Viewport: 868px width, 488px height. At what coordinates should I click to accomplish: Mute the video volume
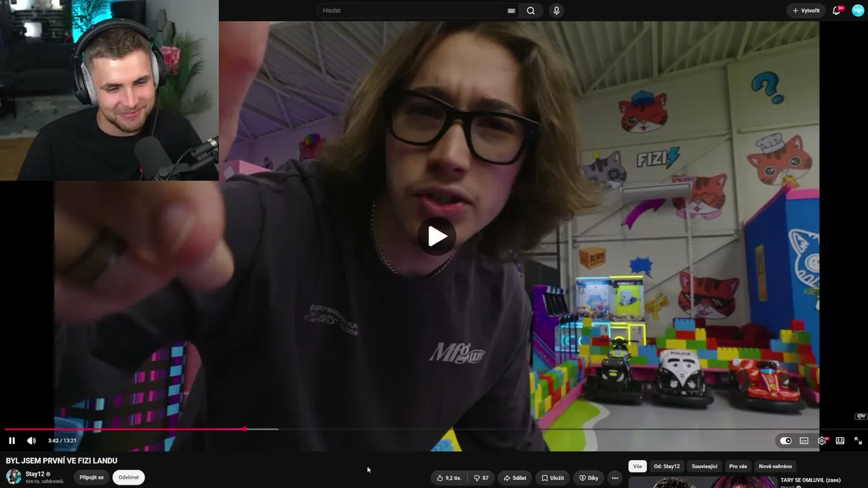[31, 441]
